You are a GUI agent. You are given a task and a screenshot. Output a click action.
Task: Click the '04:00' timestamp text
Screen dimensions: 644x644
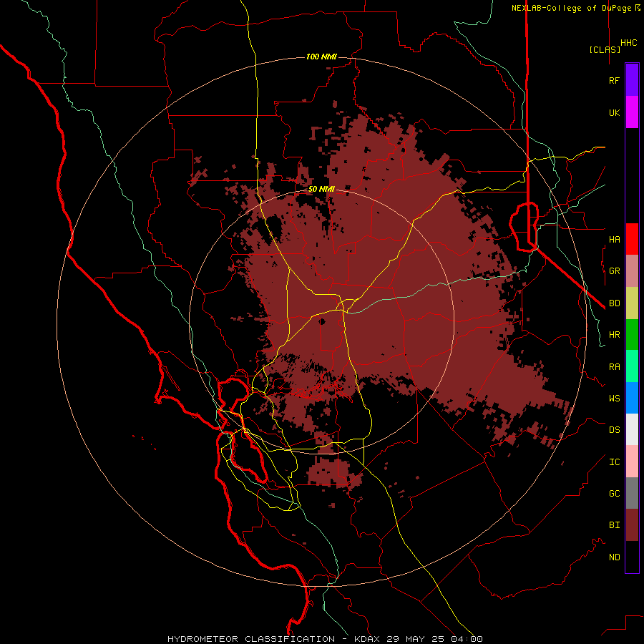(467, 639)
